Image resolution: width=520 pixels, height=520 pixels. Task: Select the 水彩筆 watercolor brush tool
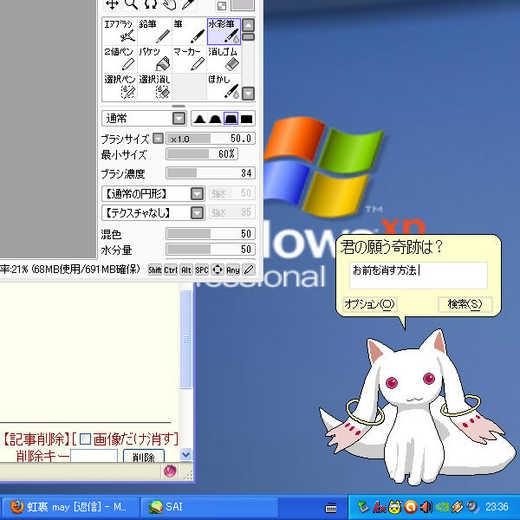point(224,31)
